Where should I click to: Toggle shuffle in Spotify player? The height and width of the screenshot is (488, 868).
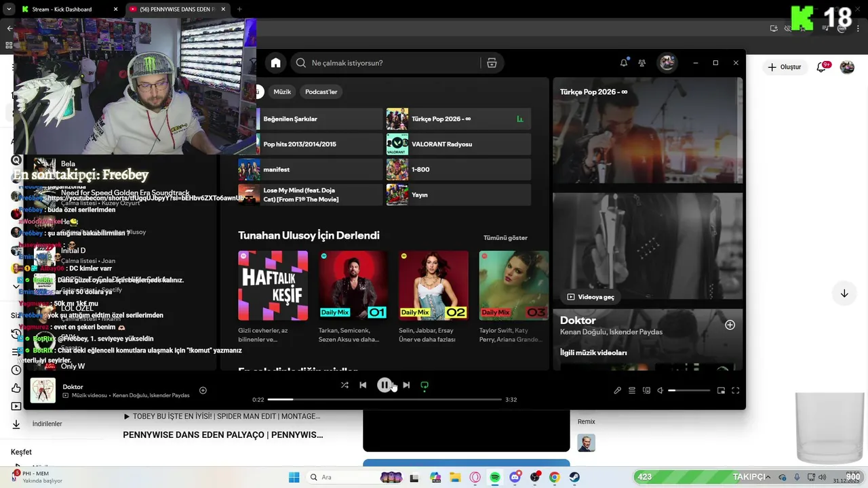(x=344, y=385)
